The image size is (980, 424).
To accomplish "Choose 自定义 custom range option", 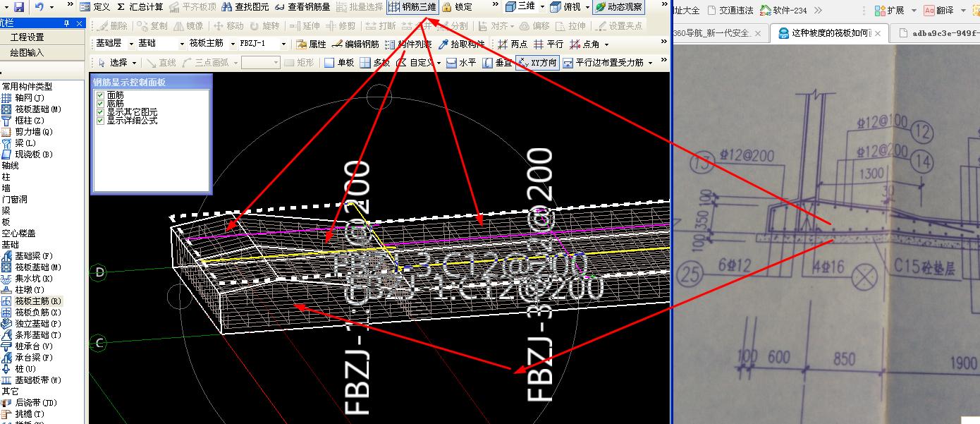I will (x=416, y=63).
